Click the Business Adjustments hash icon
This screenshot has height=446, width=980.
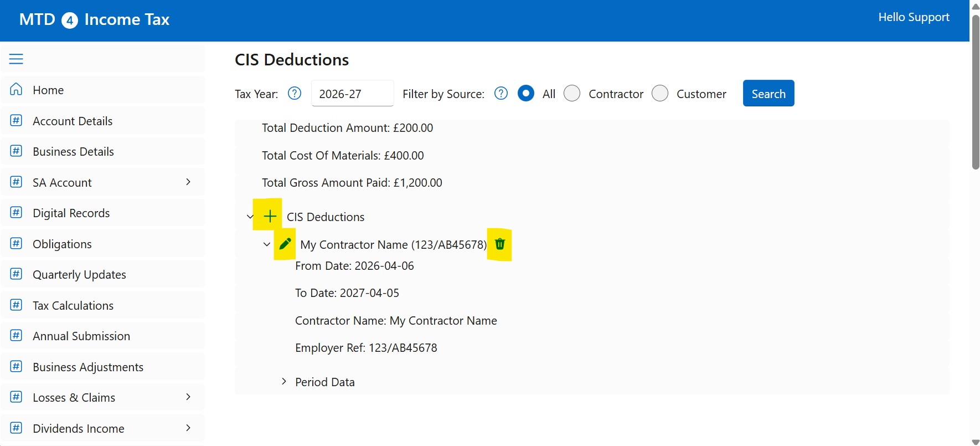coord(17,366)
